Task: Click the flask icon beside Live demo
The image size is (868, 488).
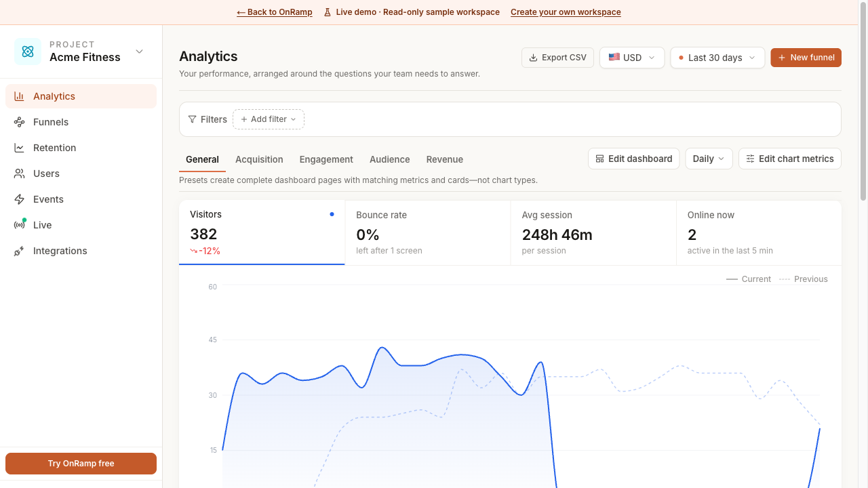Action: (328, 12)
